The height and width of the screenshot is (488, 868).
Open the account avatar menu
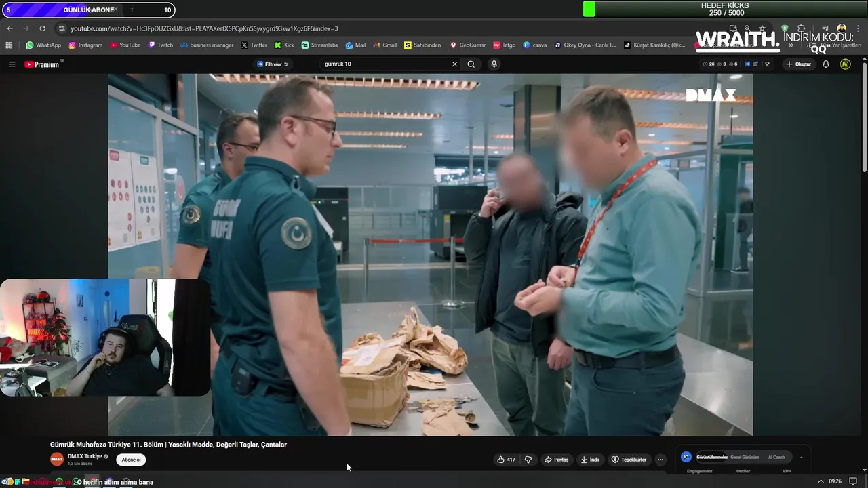(845, 64)
